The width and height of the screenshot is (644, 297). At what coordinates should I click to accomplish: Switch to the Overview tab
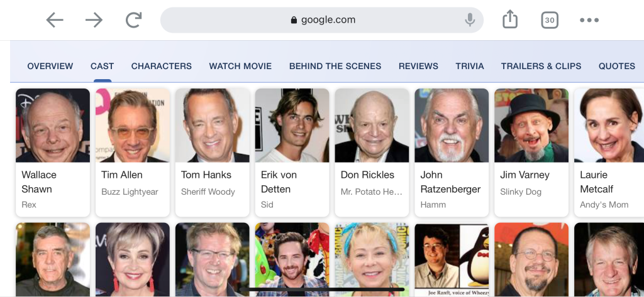pos(50,66)
